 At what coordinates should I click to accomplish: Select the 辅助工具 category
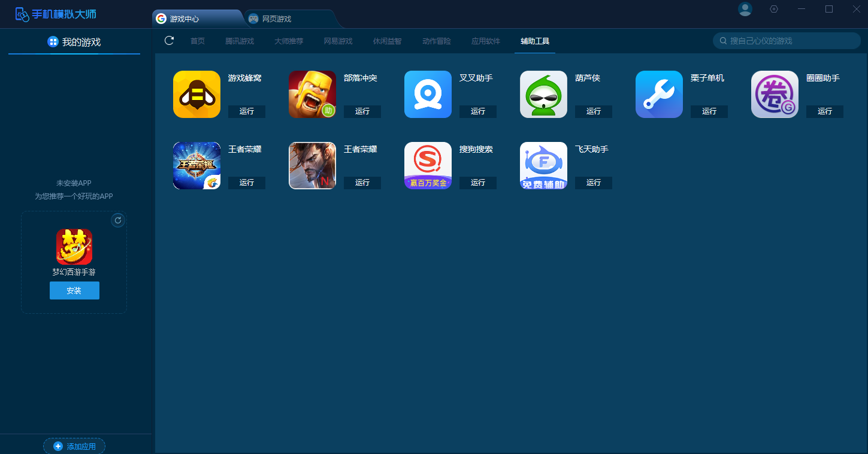(x=535, y=41)
